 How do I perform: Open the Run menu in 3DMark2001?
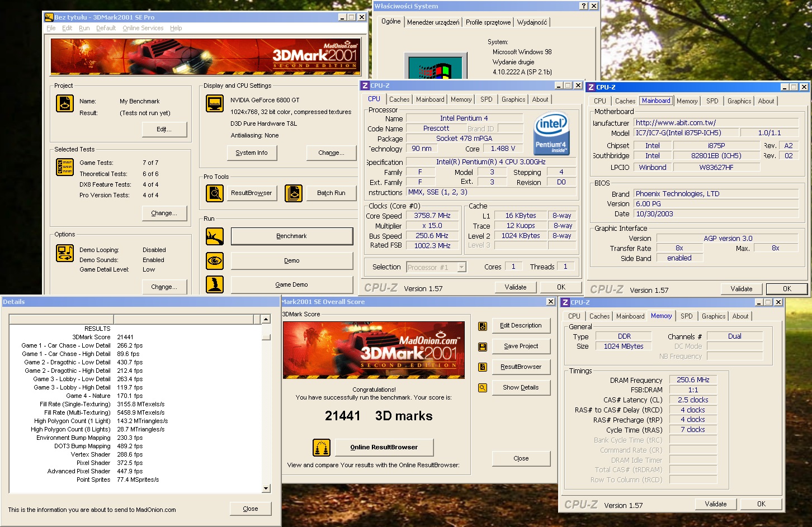(x=84, y=28)
